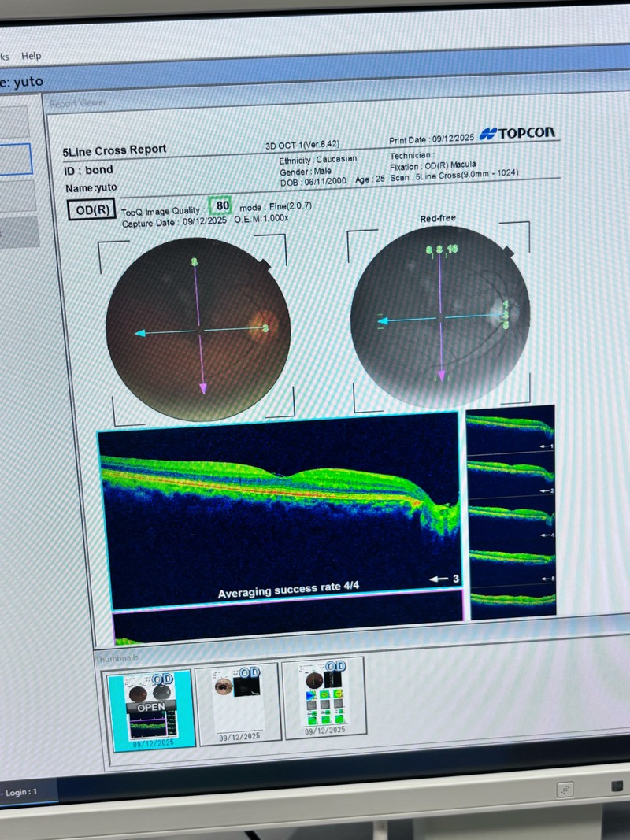
Task: Select OCT line scan 4 in side strip
Action: pyautogui.click(x=510, y=519)
